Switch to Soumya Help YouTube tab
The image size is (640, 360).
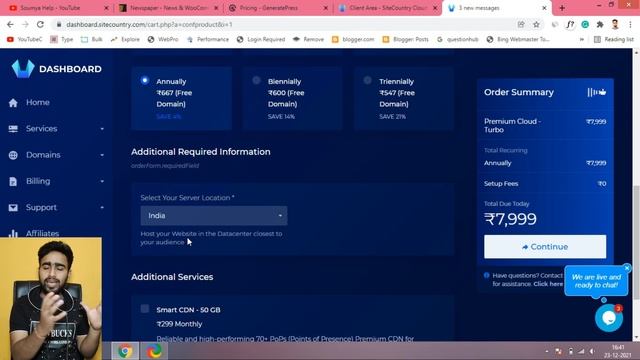tap(59, 8)
